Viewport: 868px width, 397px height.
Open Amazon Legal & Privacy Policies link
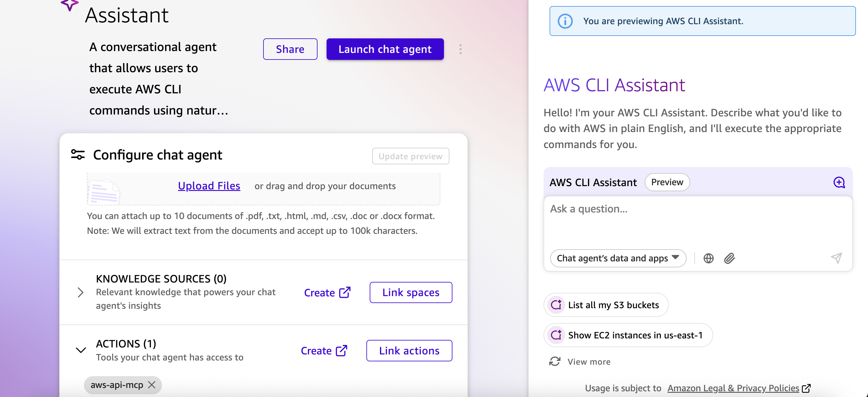(x=739, y=388)
